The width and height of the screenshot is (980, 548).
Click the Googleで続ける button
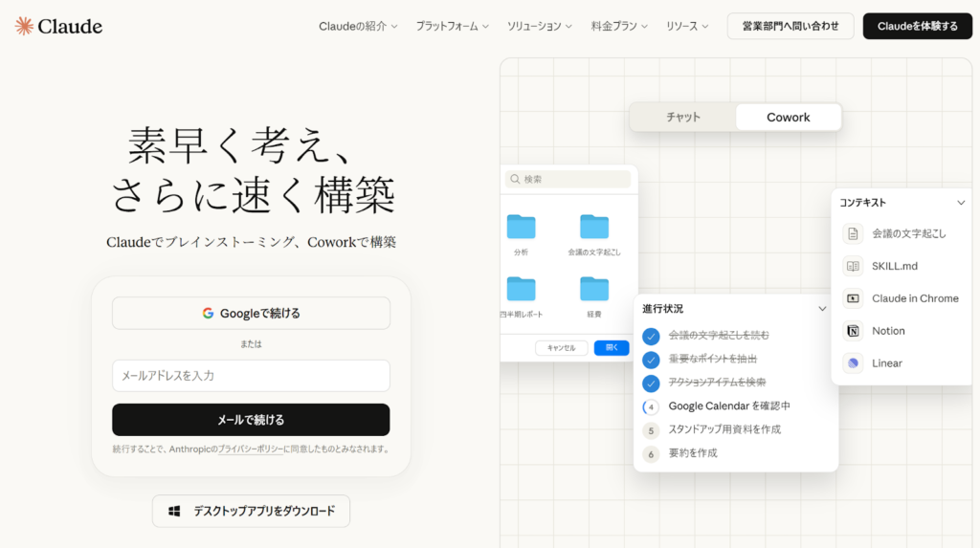251,313
